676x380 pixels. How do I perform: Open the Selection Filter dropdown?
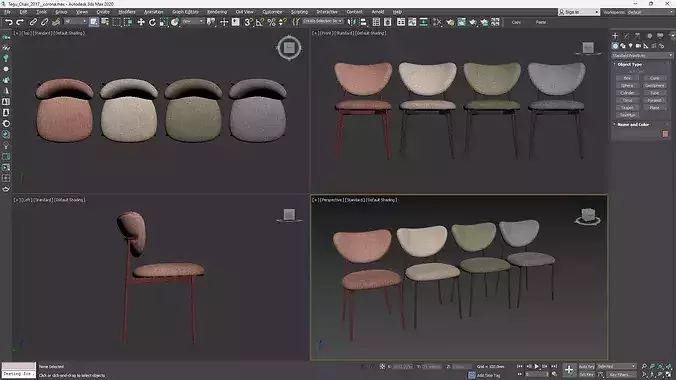point(75,22)
